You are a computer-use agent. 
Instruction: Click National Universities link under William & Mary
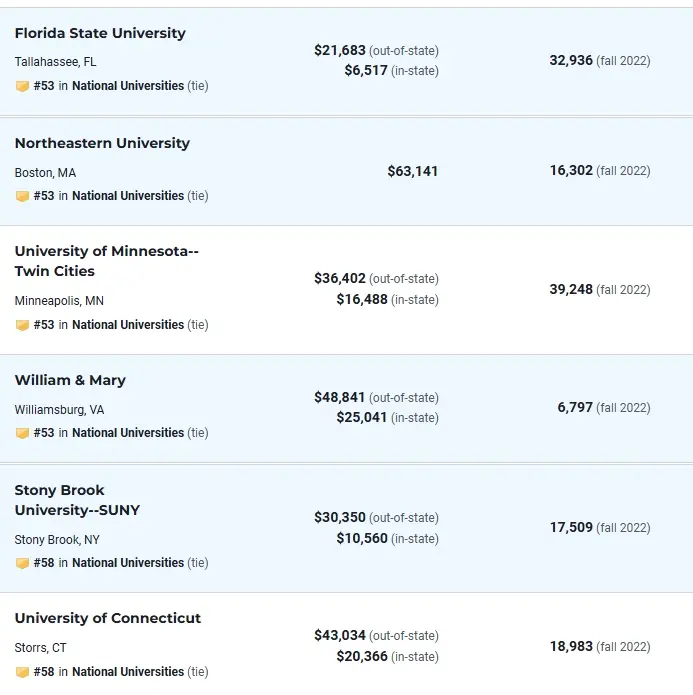point(128,433)
